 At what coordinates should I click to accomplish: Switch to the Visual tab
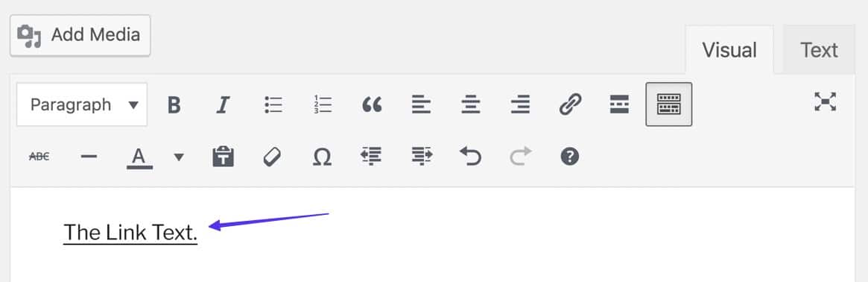point(729,51)
